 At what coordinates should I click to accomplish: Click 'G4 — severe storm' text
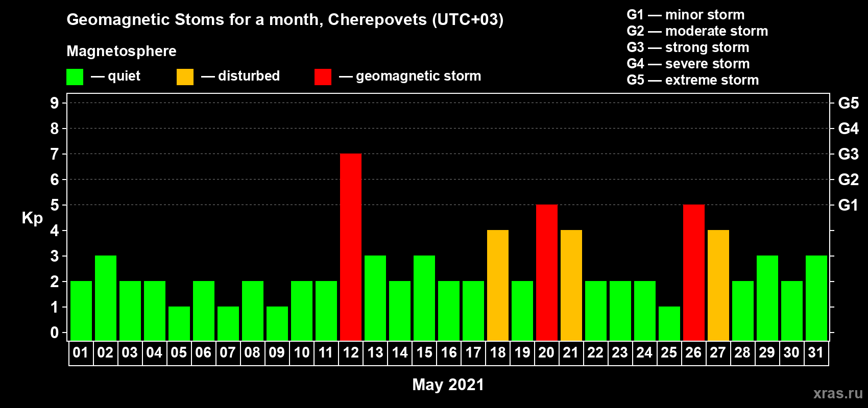(688, 64)
